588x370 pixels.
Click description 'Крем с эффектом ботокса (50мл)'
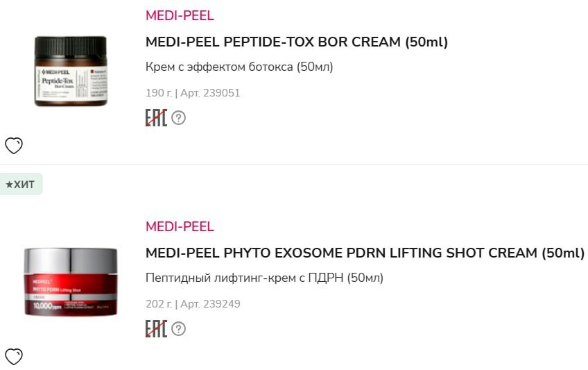click(x=239, y=67)
